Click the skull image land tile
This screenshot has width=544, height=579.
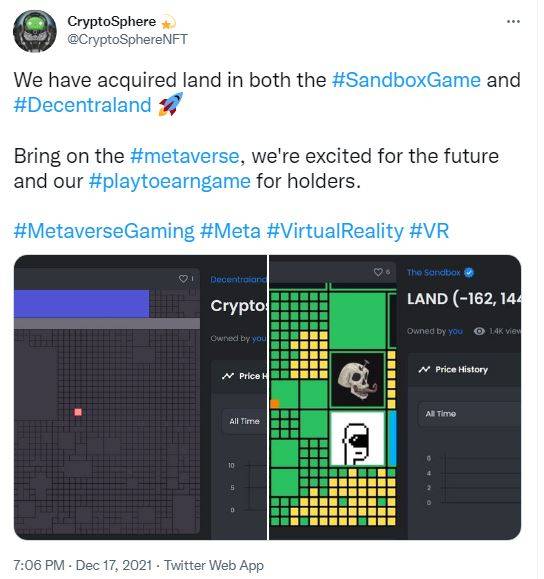click(357, 379)
